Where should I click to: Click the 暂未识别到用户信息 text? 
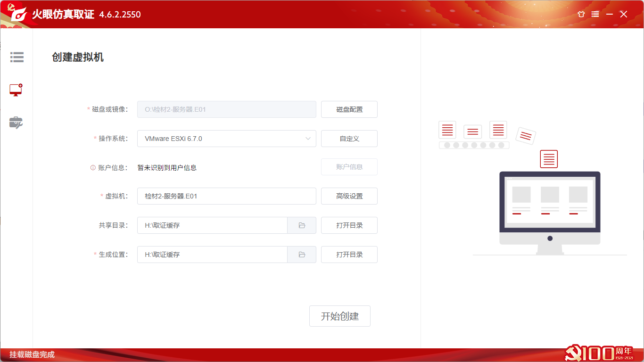[167, 167]
